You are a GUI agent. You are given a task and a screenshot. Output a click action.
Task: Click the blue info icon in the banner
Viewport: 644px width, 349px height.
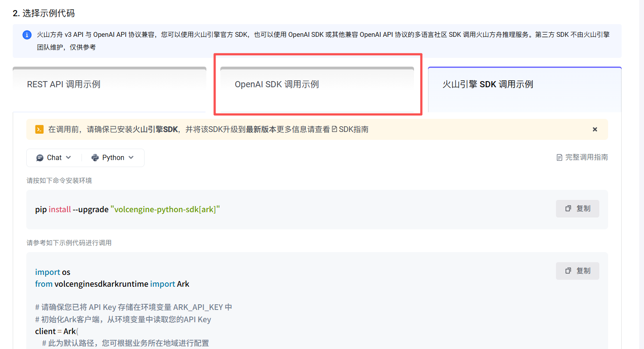click(x=27, y=35)
